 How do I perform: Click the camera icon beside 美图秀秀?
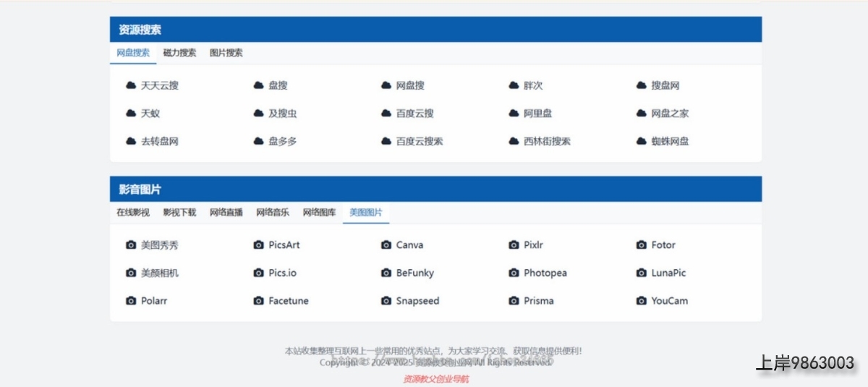(131, 245)
